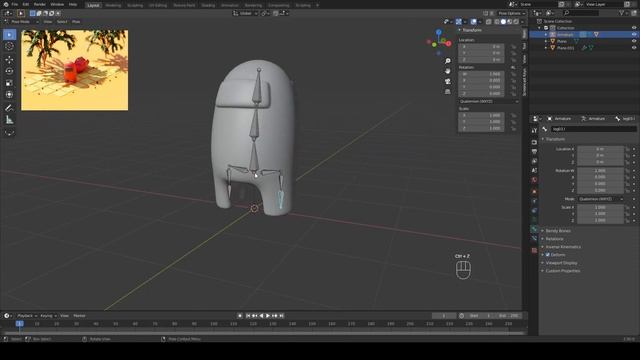Click the navigation gizmo axes
The height and width of the screenshot is (360, 640).
[439, 42]
